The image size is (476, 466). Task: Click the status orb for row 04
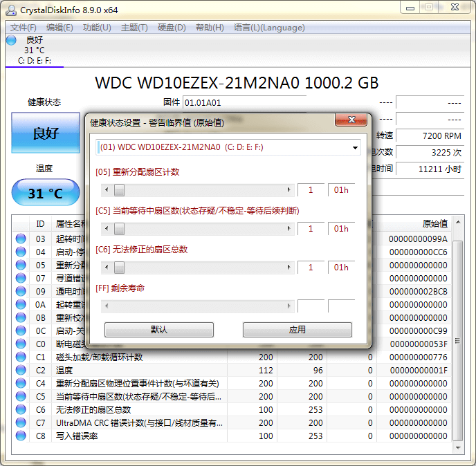tap(21, 252)
